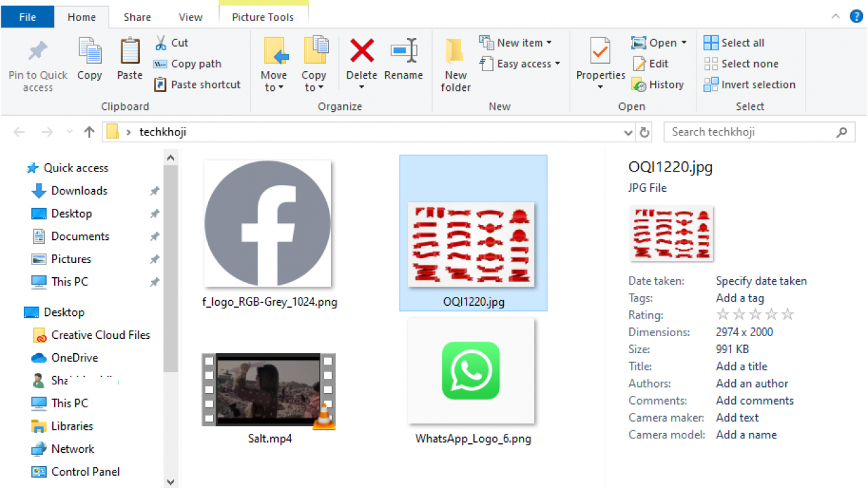Click the Downloads pin icon
This screenshot has height=488, width=868.
click(155, 191)
